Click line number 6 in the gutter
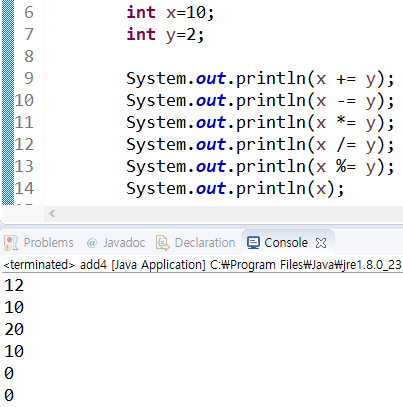 click(x=29, y=12)
